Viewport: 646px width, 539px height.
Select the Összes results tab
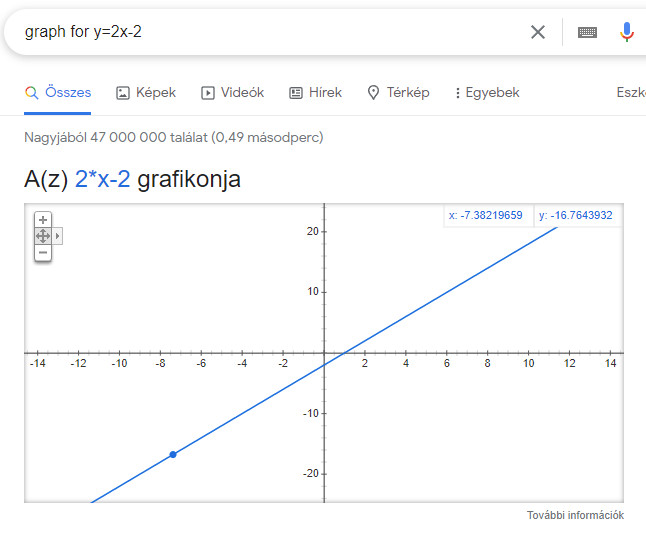[x=67, y=93]
